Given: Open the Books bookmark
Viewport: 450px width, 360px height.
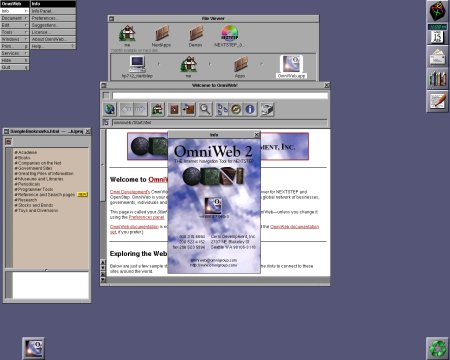Looking at the screenshot, I should point(22,158).
